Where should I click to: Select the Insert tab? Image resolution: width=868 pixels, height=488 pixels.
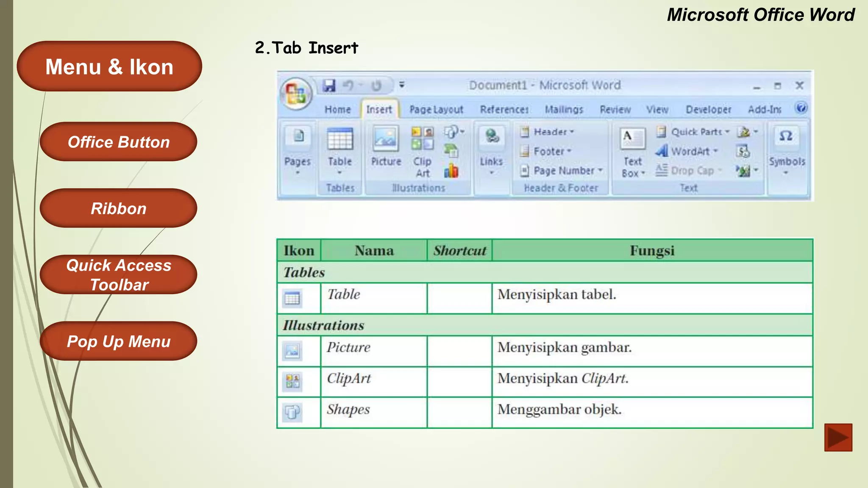379,110
